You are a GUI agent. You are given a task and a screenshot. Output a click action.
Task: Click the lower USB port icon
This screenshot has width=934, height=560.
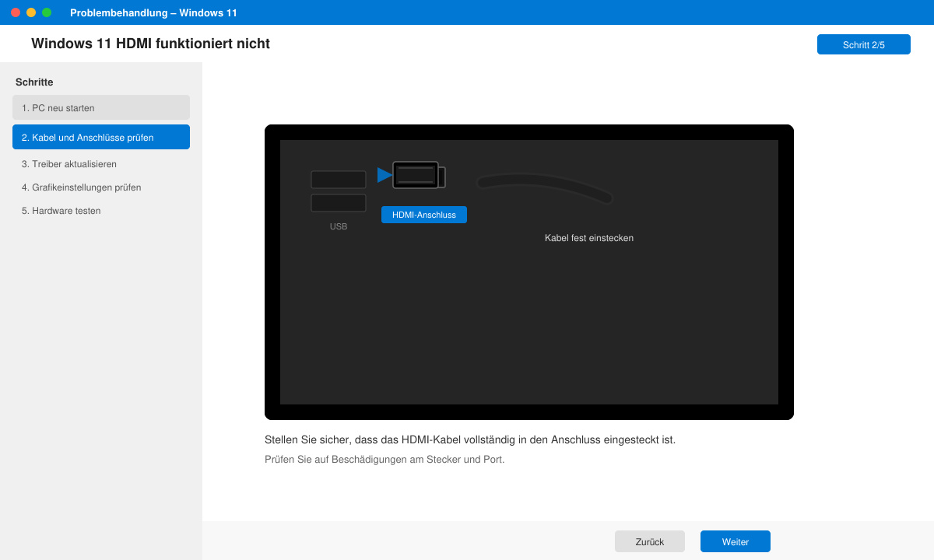coord(339,203)
